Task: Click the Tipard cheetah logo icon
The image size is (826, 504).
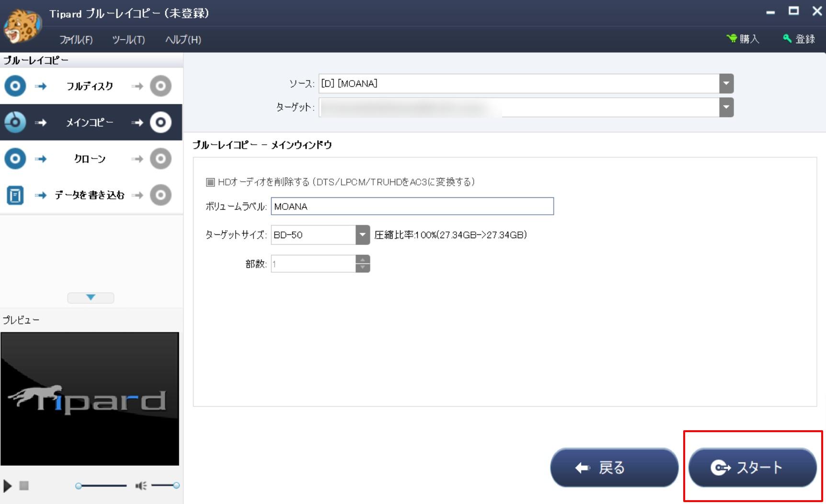Action: tap(22, 25)
